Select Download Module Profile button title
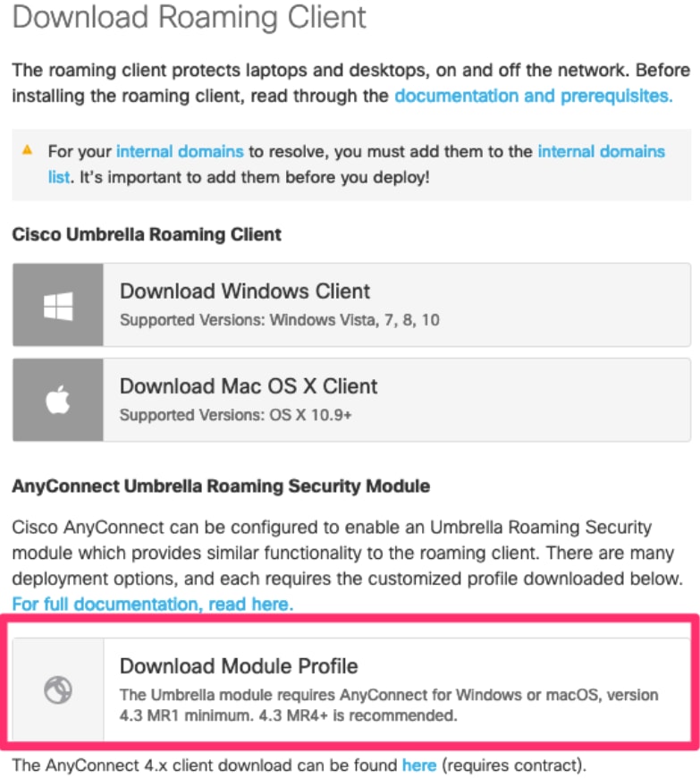 (239, 666)
